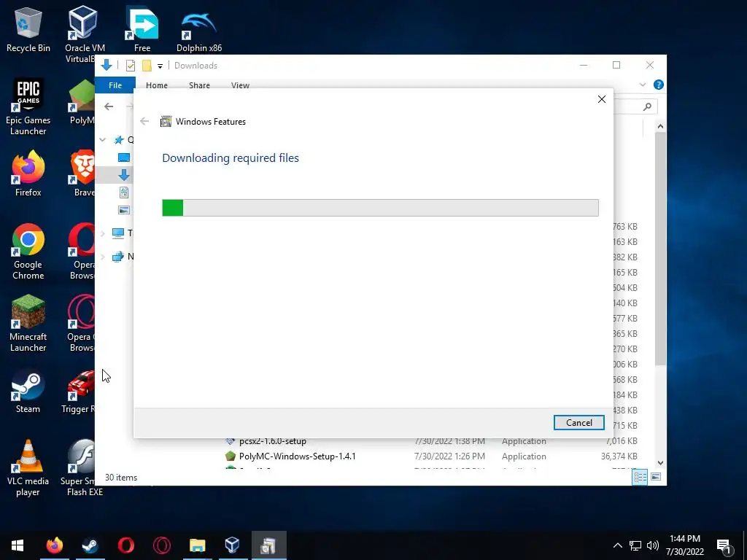Select Pictures in the navigation pane
Screen dimensions: 747x560
[x=124, y=210]
